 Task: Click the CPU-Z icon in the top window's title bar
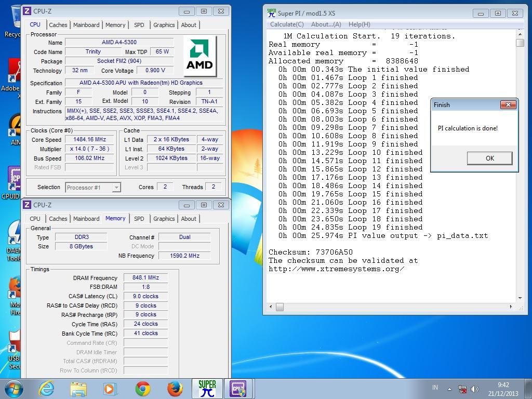[27, 11]
